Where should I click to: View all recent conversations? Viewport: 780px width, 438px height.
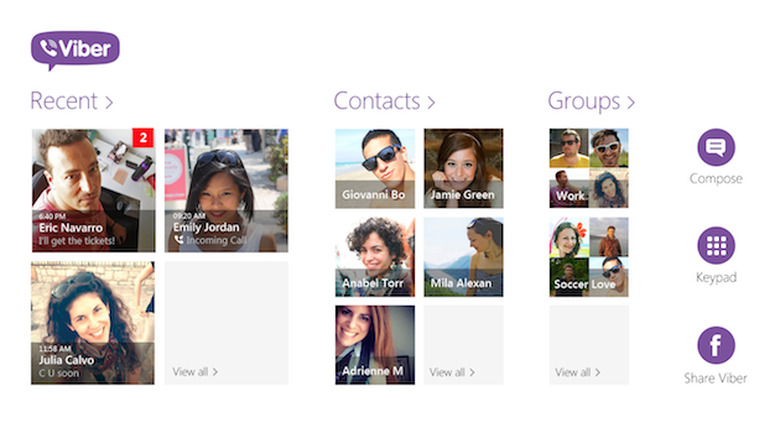pos(195,372)
